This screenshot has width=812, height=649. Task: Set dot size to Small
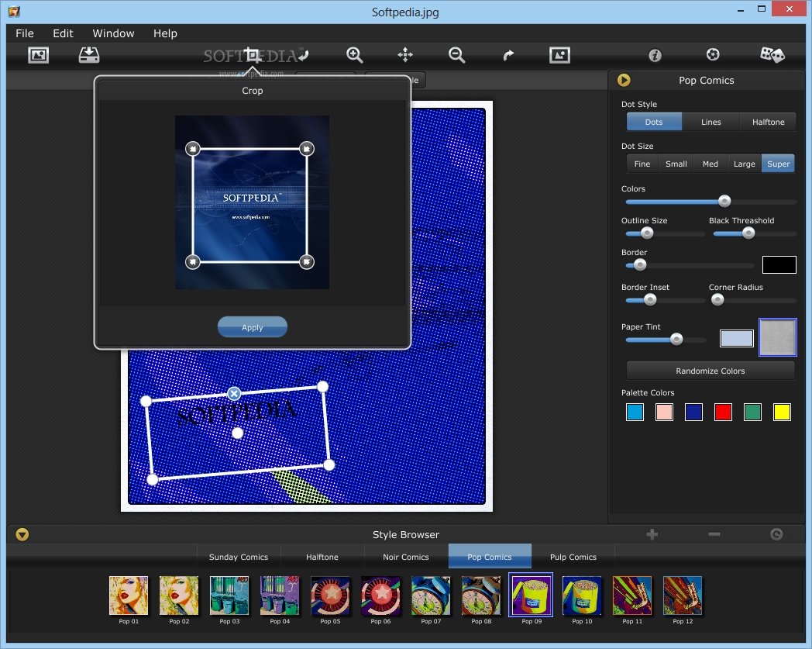point(676,164)
